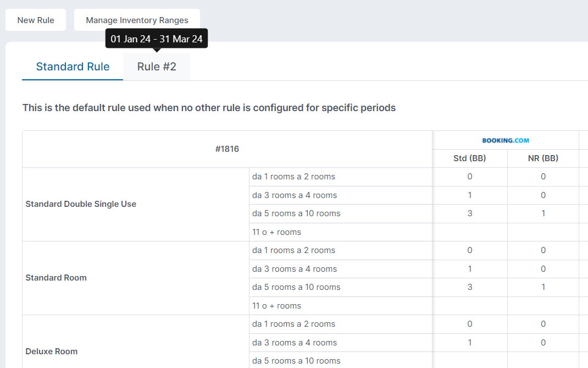Click the 11+ rooms range under Standard Double Single Use

tap(277, 232)
